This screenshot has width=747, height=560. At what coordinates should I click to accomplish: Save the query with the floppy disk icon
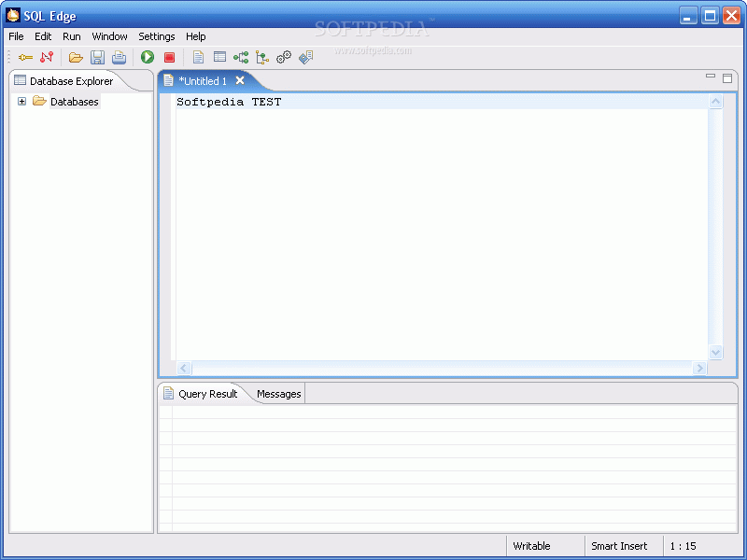tap(97, 58)
